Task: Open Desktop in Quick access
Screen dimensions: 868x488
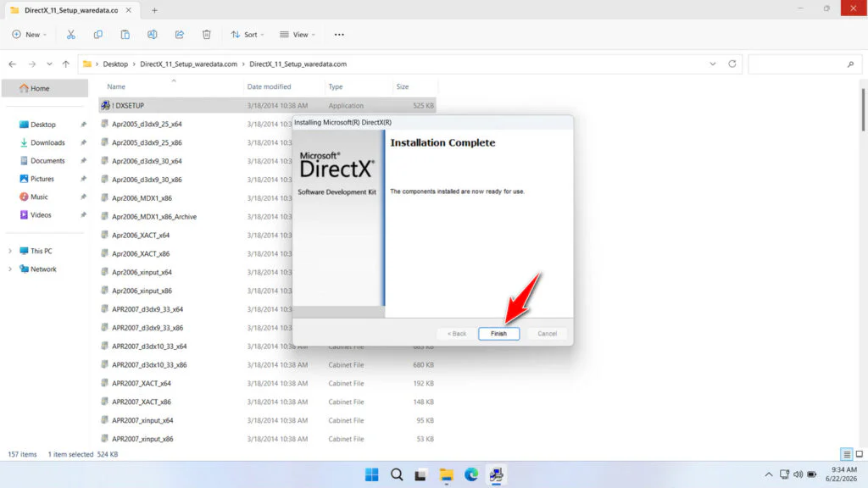Action: click(42, 125)
